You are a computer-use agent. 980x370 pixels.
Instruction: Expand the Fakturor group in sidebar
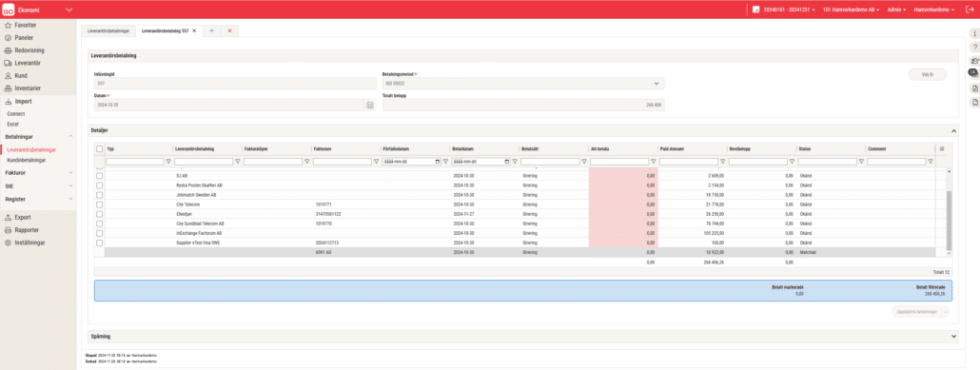[70, 172]
